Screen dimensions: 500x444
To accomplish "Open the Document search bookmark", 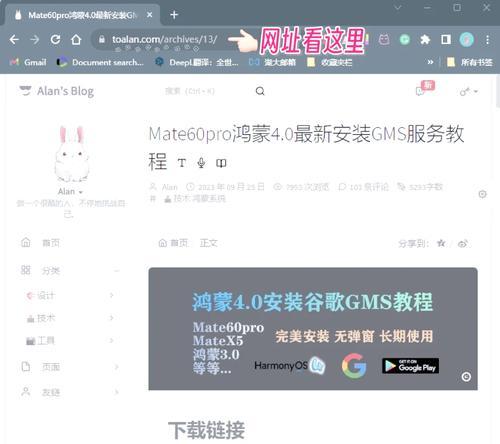I will tap(100, 62).
